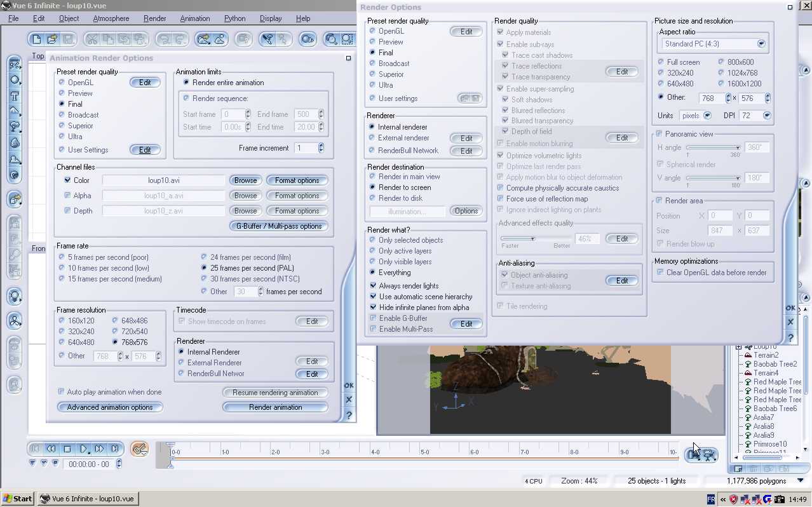
Task: Click the light bulb tool icon
Action: pos(15,296)
